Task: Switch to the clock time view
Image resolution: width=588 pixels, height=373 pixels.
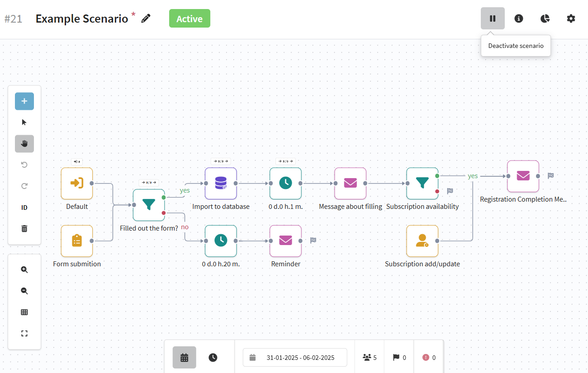Action: coord(213,358)
